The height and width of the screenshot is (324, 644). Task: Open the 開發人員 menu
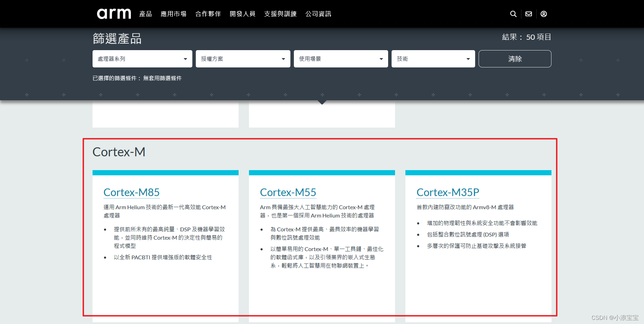click(243, 14)
